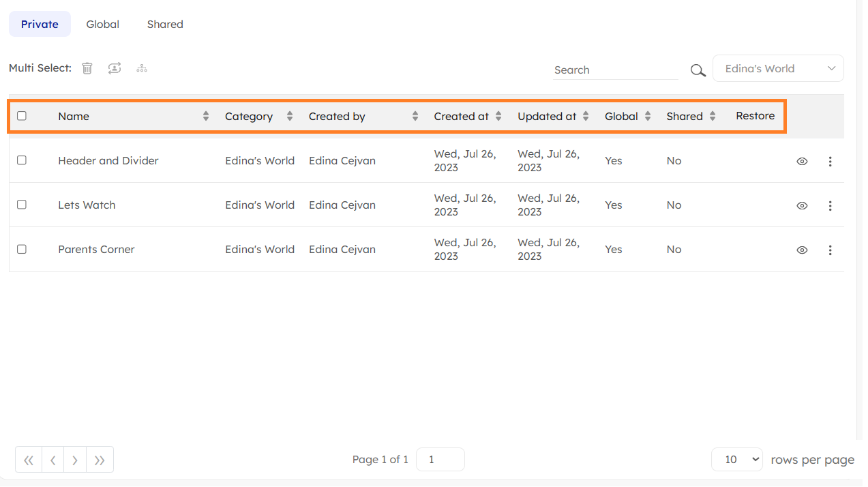Sort table by Name column

click(206, 117)
